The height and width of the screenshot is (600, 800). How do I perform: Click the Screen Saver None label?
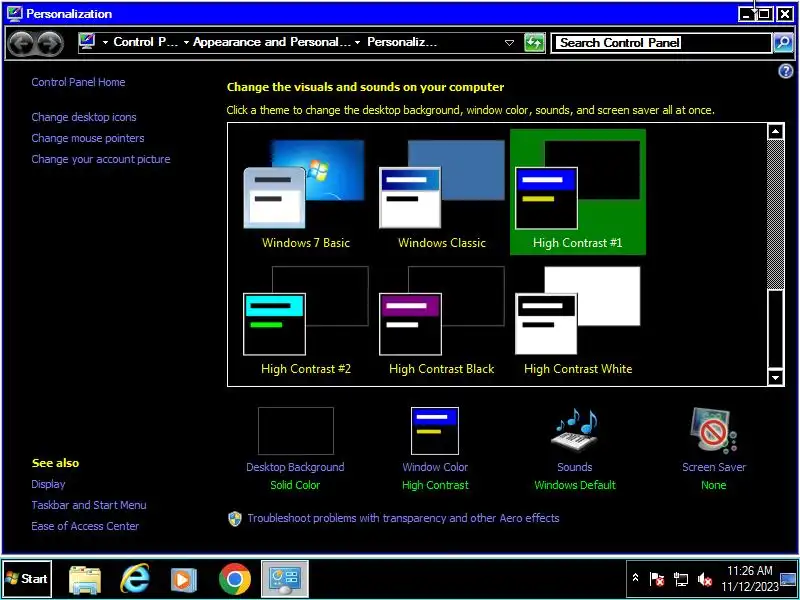coord(714,485)
